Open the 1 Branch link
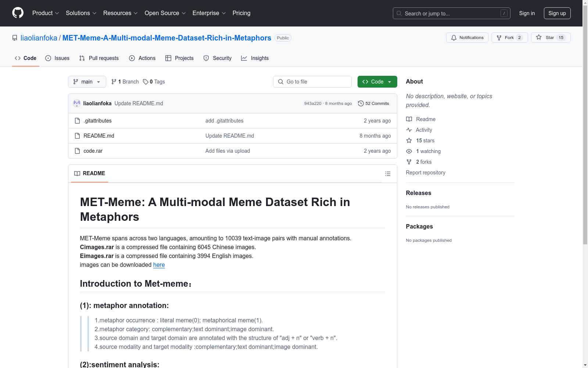Screen dimensions: 588x368 click(125, 82)
